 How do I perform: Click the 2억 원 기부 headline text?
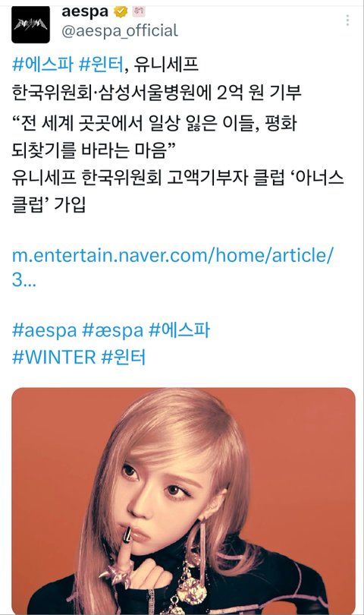click(259, 93)
